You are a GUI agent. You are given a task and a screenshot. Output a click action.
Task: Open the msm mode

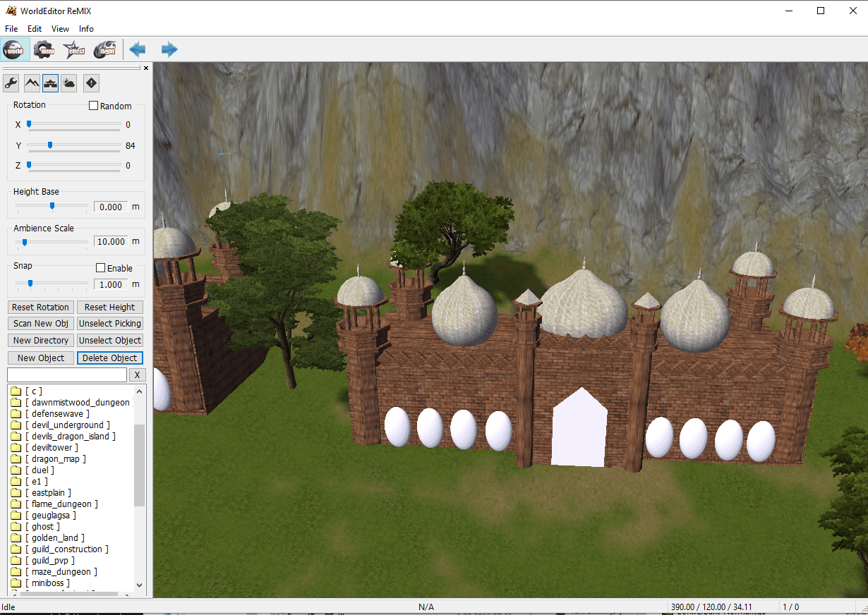pyautogui.click(x=44, y=49)
